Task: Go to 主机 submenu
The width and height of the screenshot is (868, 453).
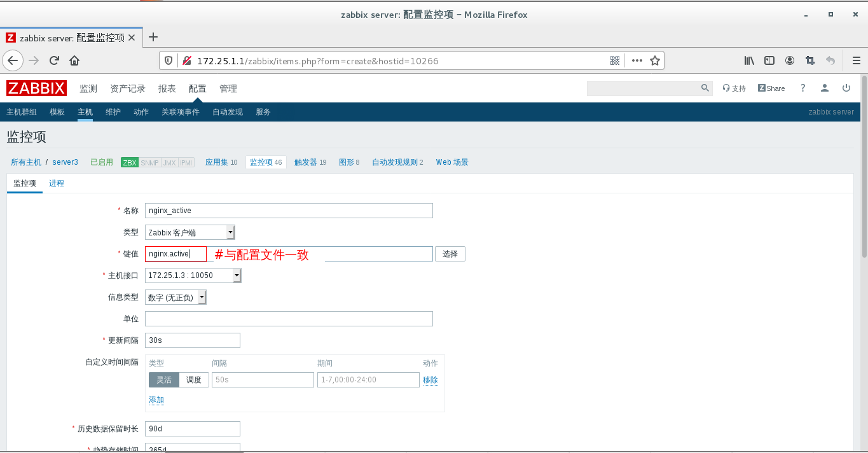Action: (85, 112)
